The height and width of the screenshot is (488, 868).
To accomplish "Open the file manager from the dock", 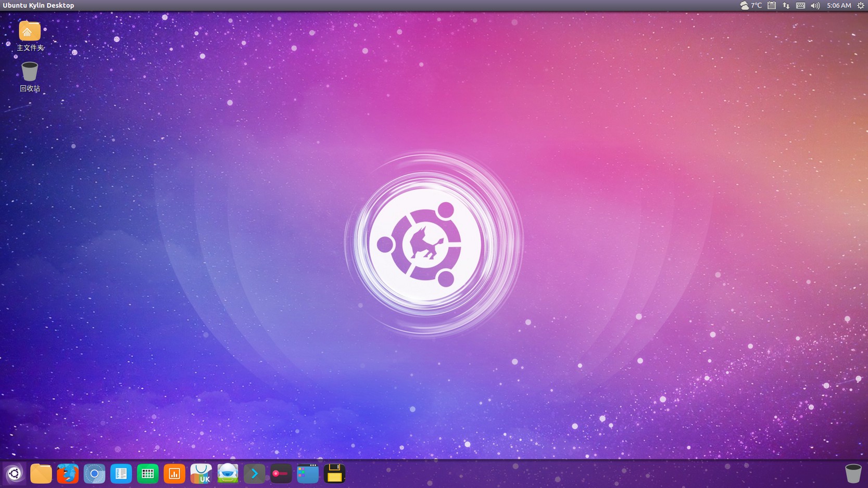I will 42,473.
